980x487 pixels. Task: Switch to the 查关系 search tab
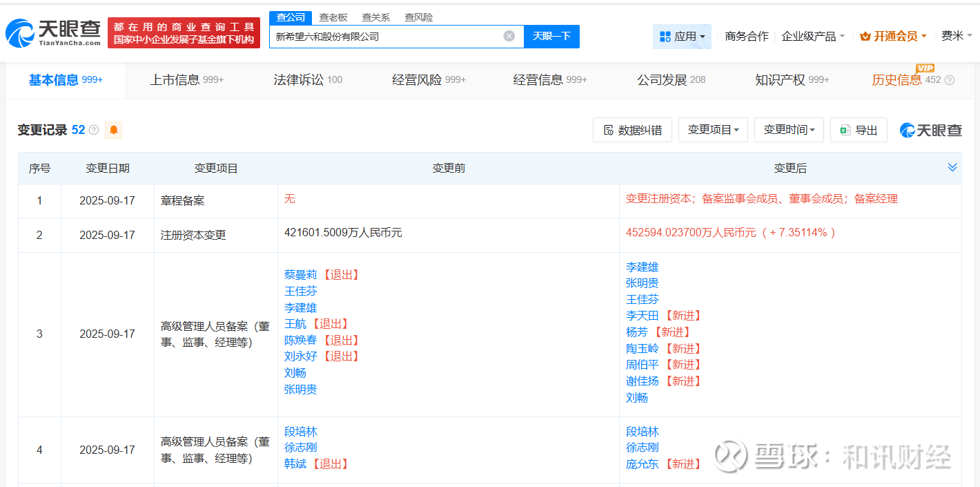click(x=376, y=18)
